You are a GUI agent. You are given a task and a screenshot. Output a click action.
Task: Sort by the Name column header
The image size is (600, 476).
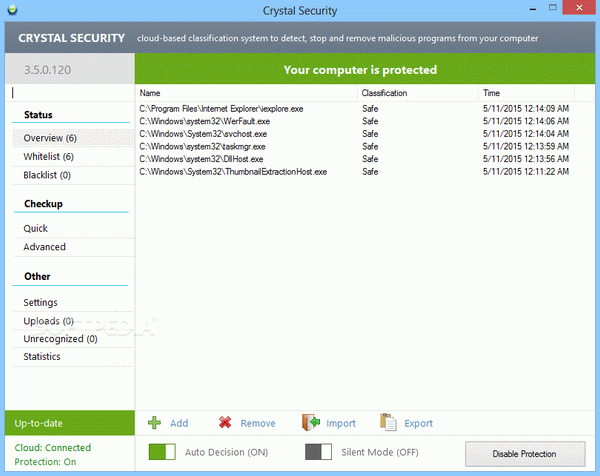tap(246, 93)
